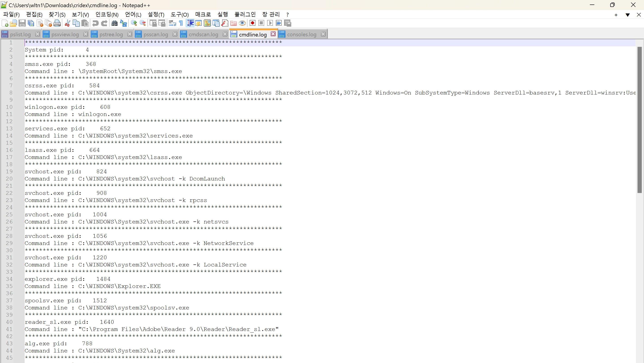Click the Save All icon

click(x=31, y=23)
